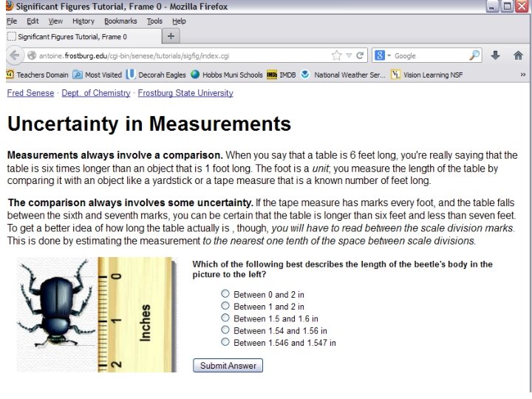Click the Submit Answer button
The height and width of the screenshot is (399, 532).
(x=228, y=366)
